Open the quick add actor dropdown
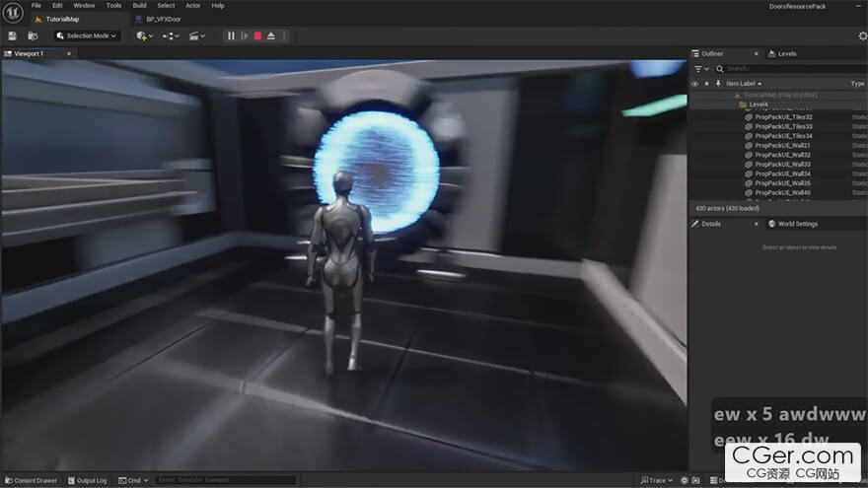The height and width of the screenshot is (488, 868). tap(144, 35)
